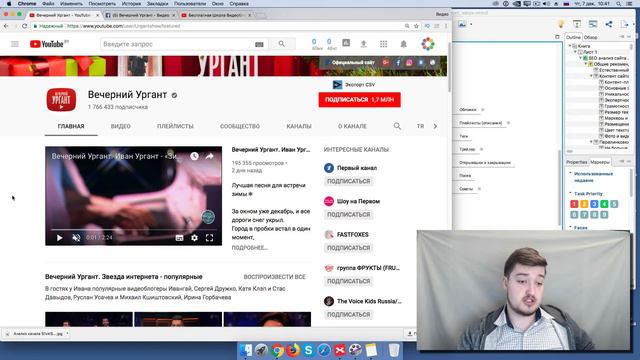Click the YouTube search magnifier button
This screenshot has height=360, width=640.
click(282, 44)
